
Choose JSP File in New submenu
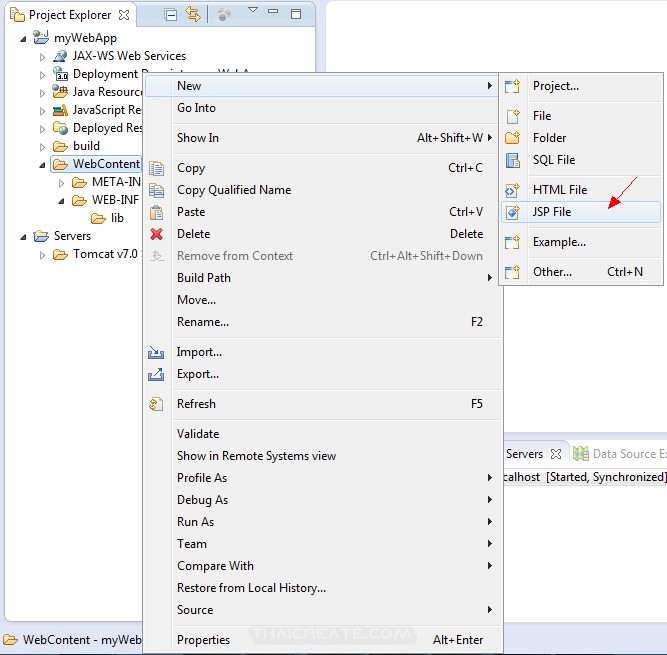[581, 212]
